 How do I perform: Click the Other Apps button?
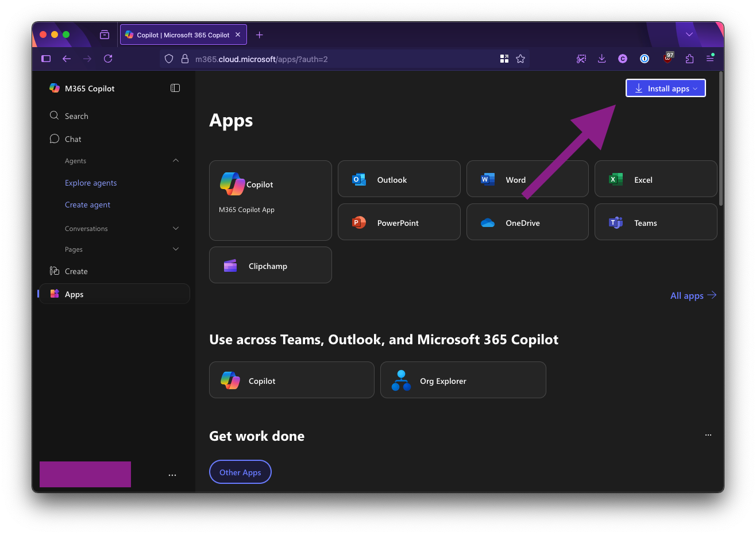pyautogui.click(x=240, y=472)
